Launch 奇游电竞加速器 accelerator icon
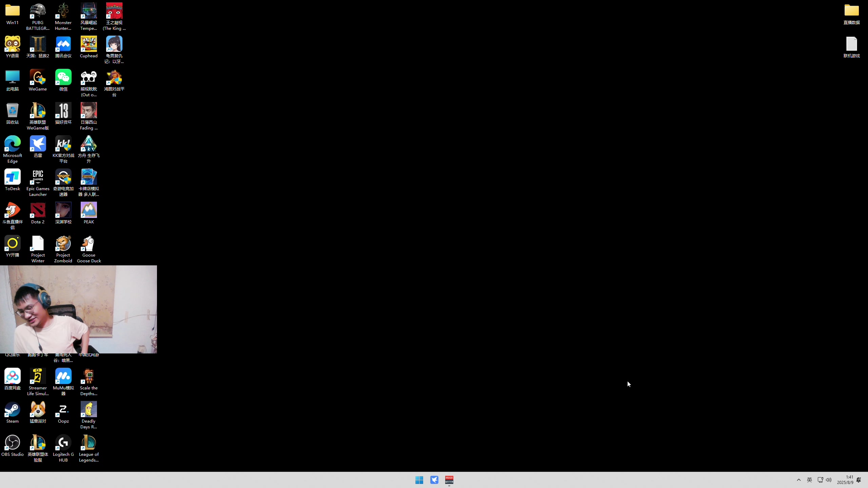 (x=63, y=183)
